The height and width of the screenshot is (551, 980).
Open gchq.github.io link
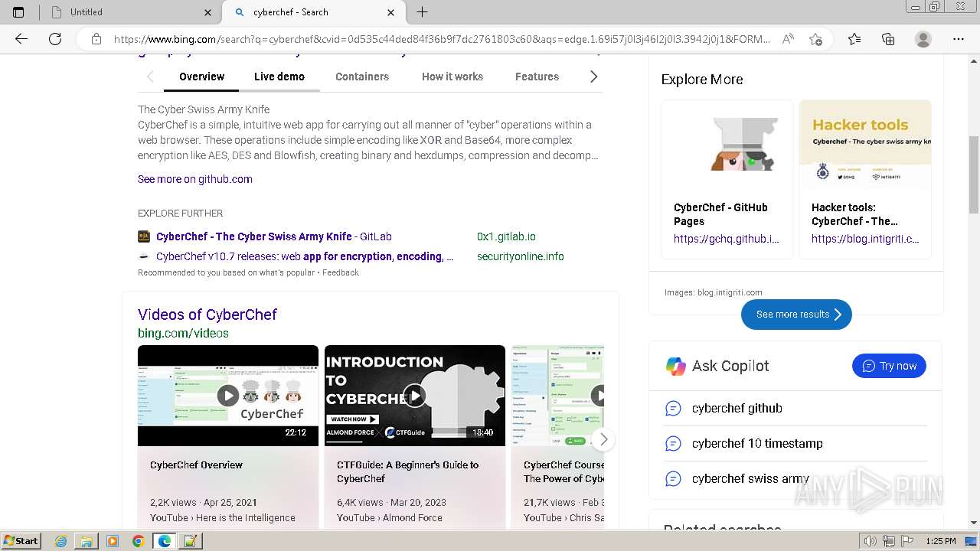point(727,239)
